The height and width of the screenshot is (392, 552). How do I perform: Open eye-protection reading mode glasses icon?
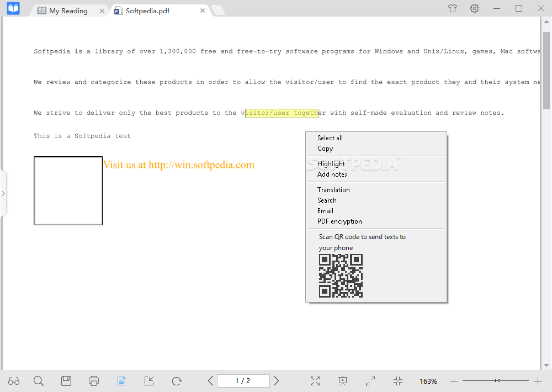(x=14, y=381)
